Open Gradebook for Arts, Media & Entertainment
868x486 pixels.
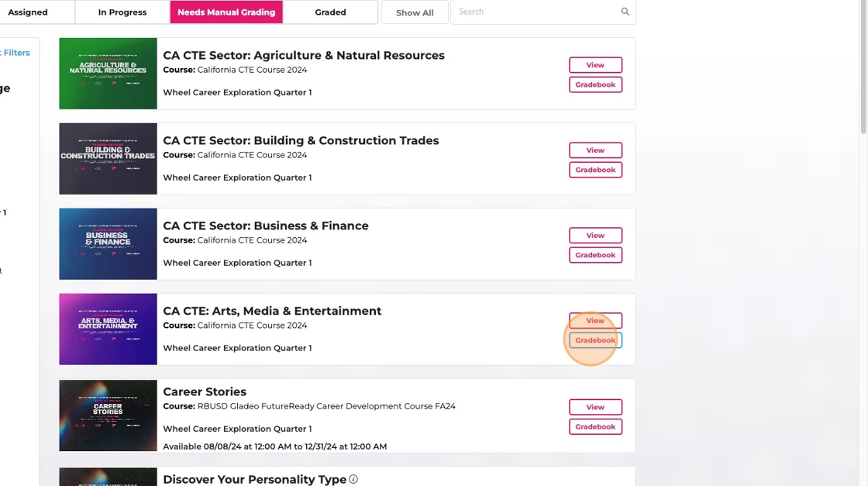[x=596, y=340]
